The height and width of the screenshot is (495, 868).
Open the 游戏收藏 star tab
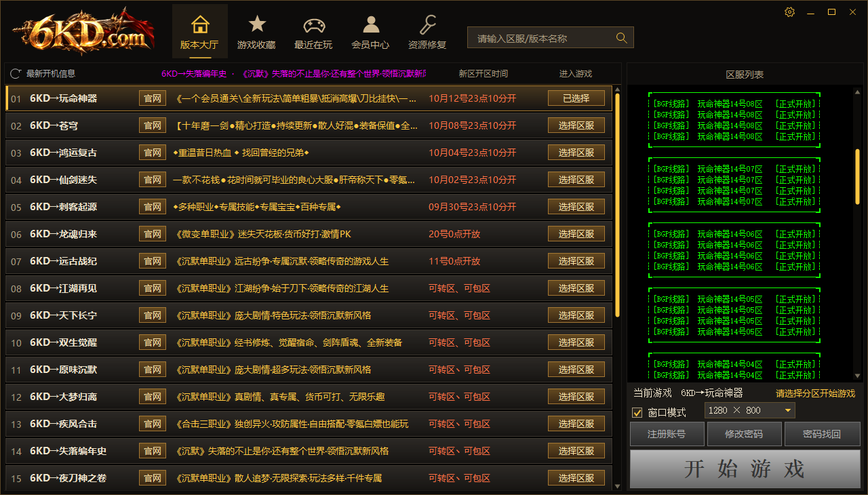tap(256, 32)
